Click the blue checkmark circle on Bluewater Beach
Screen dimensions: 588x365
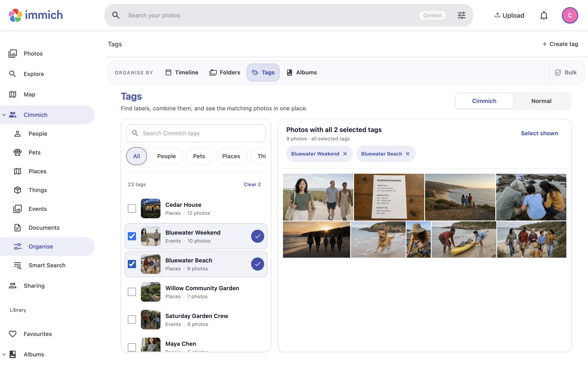tap(258, 264)
